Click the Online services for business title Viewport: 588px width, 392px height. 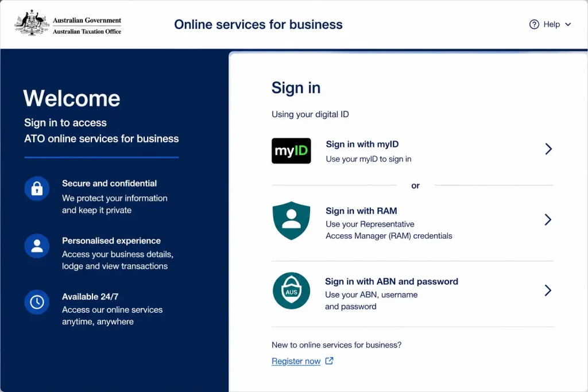[x=258, y=24]
